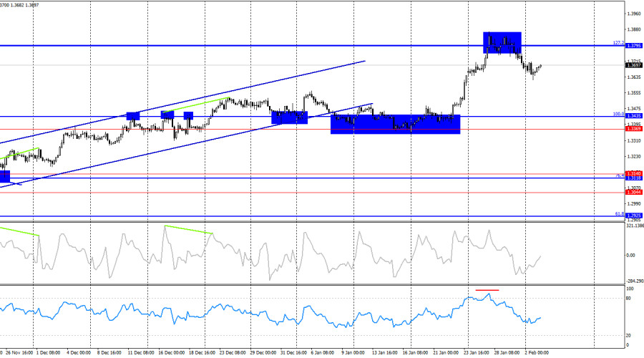Click the 31 Dec 16:00 date label
Screen dimensions: 644x358
coord(293,353)
